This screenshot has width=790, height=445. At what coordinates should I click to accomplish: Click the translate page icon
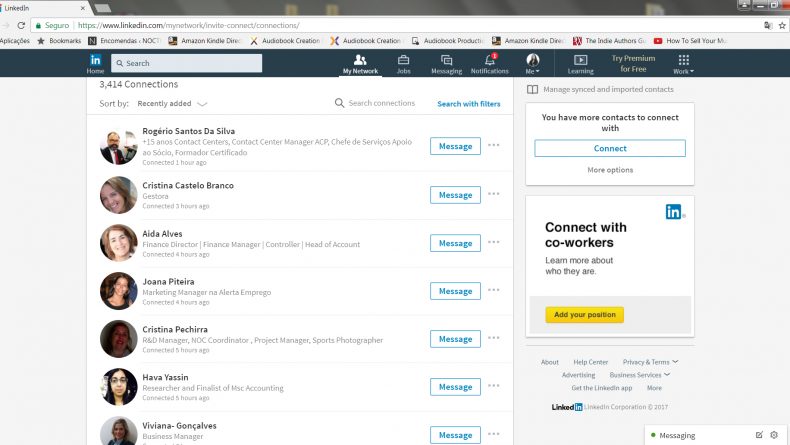coord(768,25)
